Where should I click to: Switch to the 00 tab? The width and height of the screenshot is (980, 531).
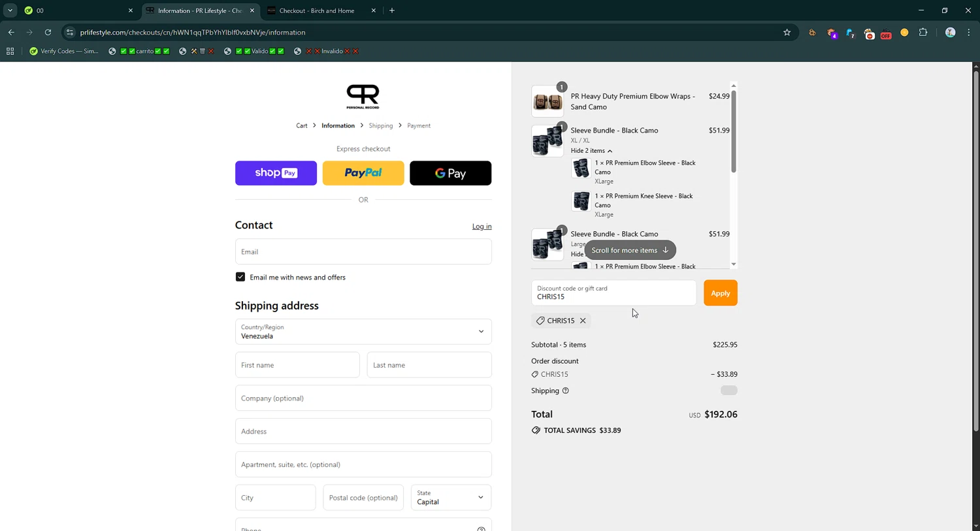click(78, 10)
